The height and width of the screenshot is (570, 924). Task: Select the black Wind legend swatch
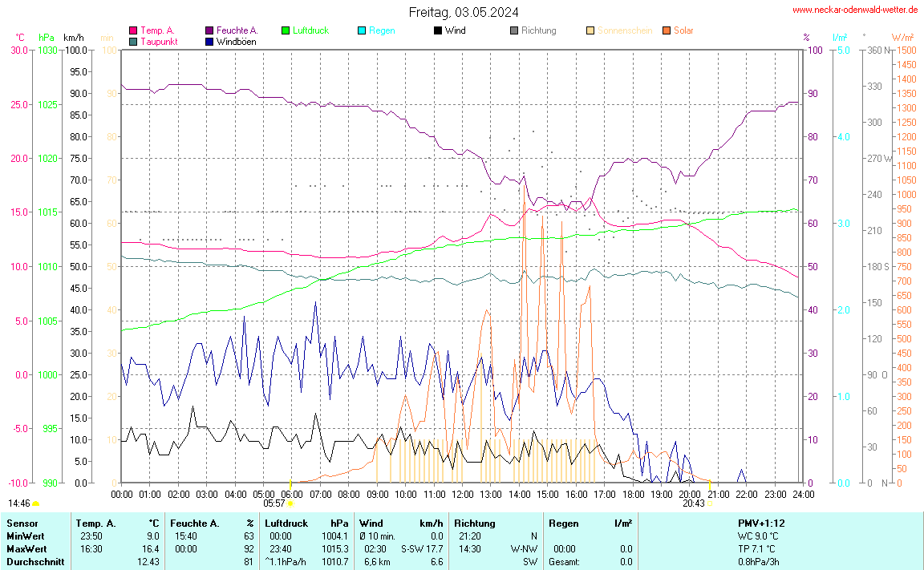point(438,30)
